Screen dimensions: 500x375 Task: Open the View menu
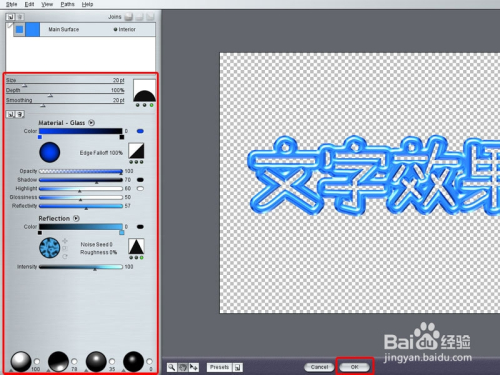47,4
